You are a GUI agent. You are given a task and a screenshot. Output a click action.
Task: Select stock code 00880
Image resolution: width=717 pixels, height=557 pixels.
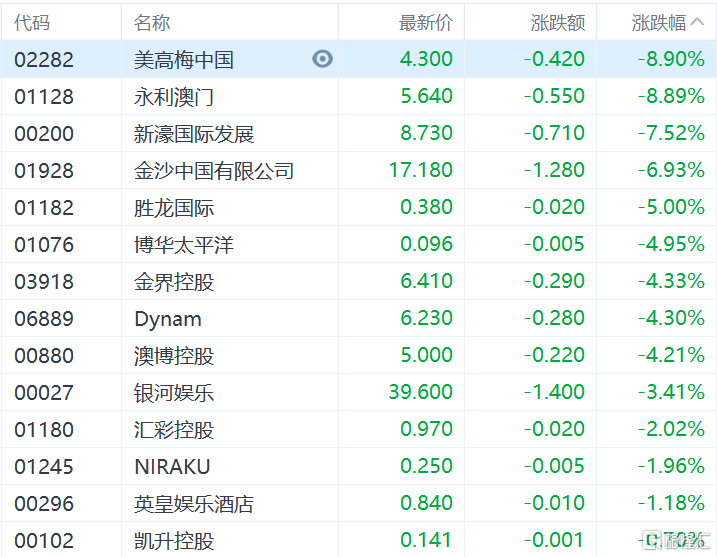coord(44,356)
